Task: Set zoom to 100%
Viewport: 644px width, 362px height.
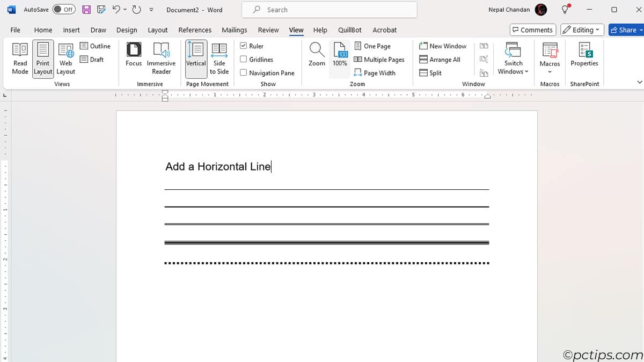Action: (340, 56)
